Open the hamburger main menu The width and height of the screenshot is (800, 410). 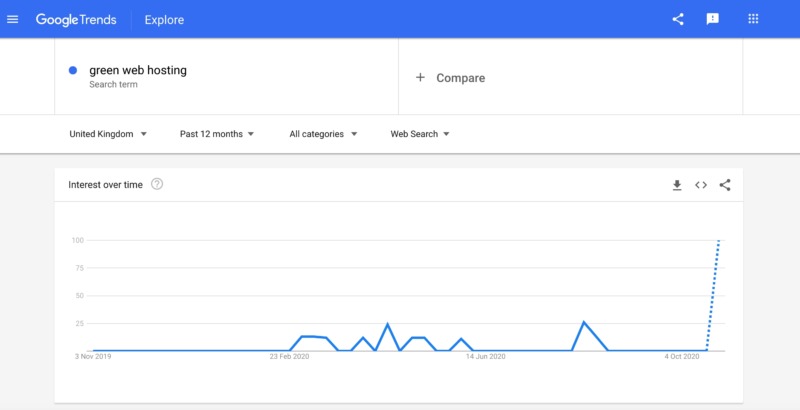click(x=13, y=19)
